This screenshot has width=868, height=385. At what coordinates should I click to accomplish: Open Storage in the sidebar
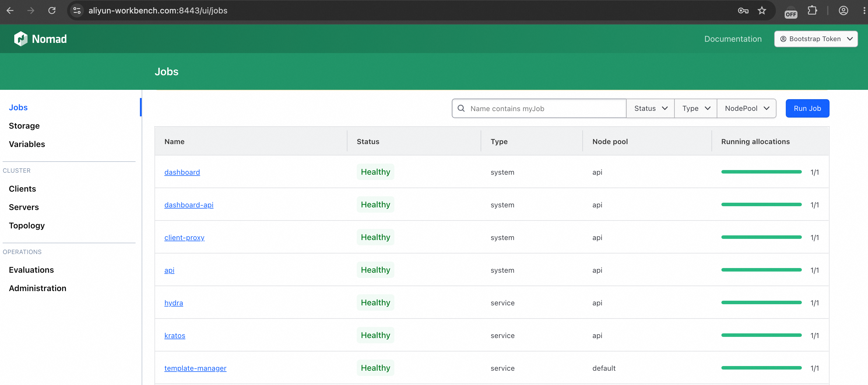[24, 126]
